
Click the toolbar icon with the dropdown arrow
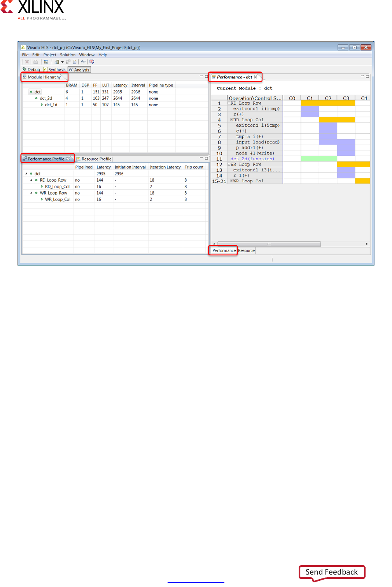(x=57, y=62)
